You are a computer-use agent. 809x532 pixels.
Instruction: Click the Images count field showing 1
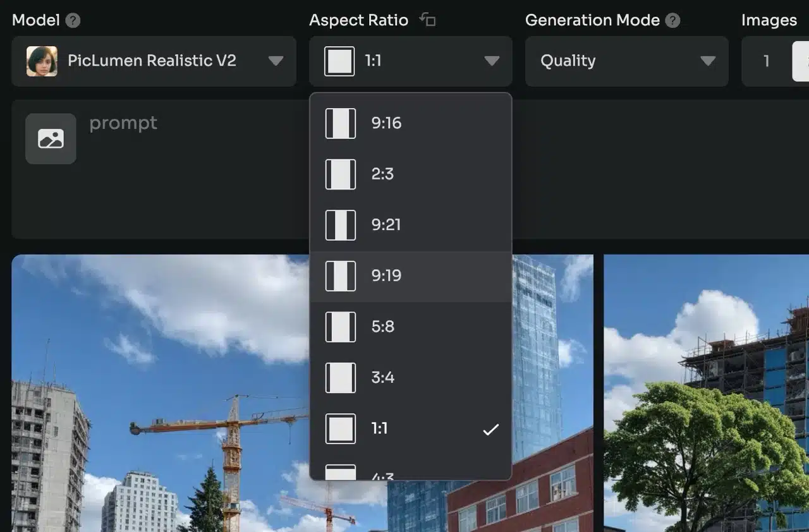click(766, 61)
